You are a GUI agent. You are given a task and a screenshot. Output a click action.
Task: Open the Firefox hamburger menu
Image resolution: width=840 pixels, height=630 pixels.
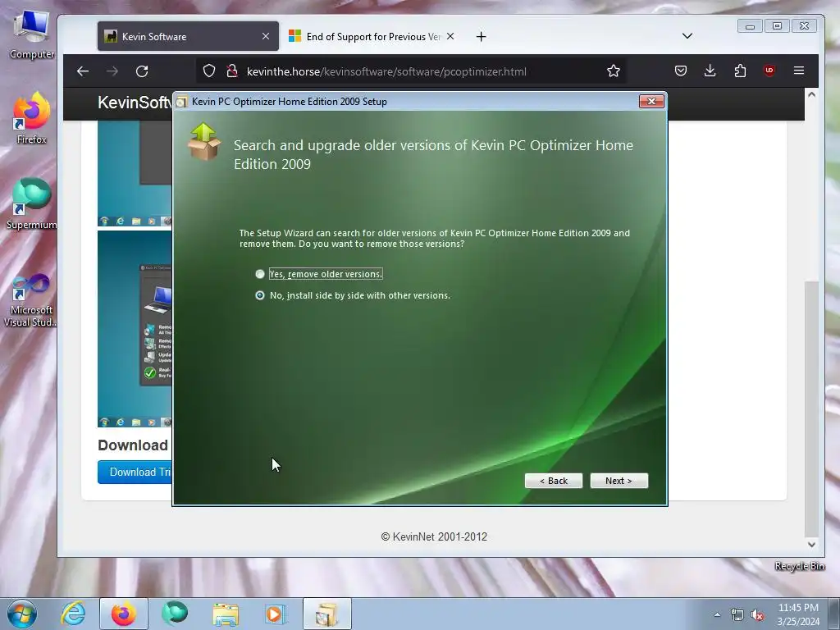(x=799, y=71)
